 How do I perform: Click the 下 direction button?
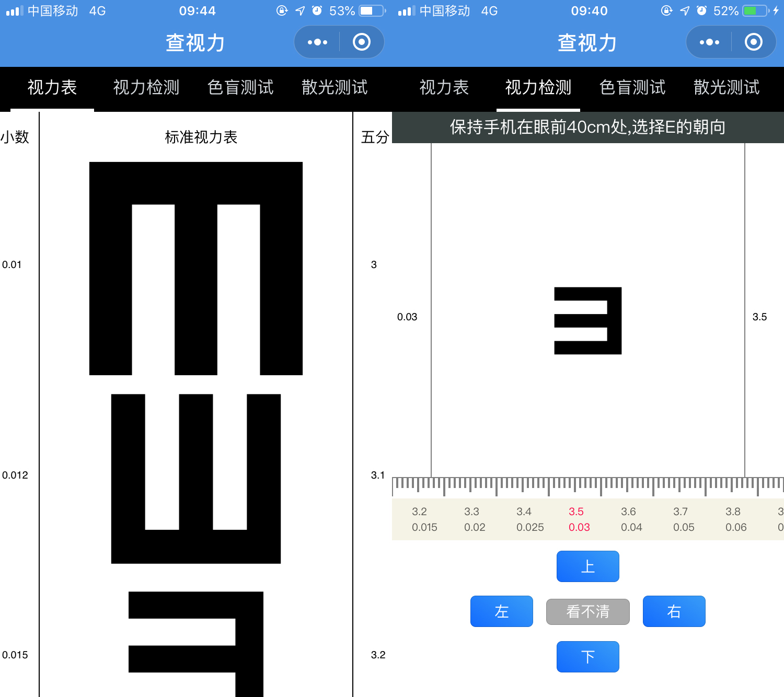coord(588,657)
